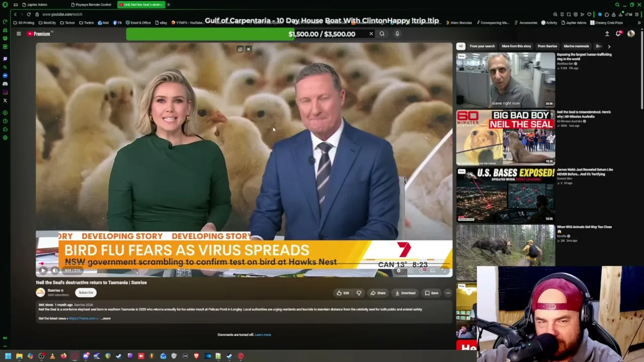
Task: Reload the YouTube page
Action: click(x=29, y=15)
